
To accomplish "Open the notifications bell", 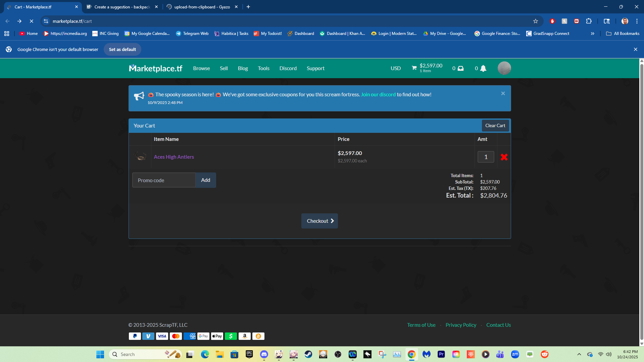I will pyautogui.click(x=483, y=68).
